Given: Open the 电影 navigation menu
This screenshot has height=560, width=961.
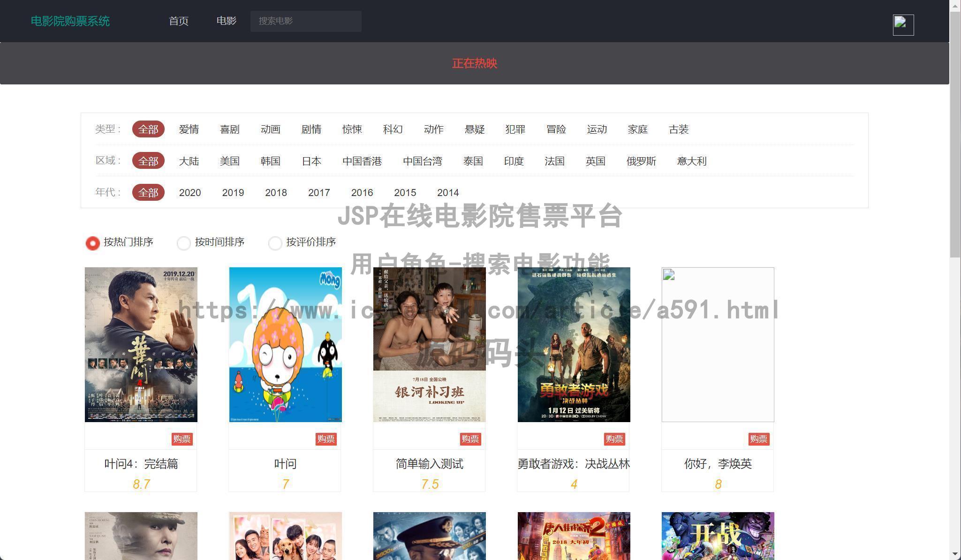Looking at the screenshot, I should point(226,21).
